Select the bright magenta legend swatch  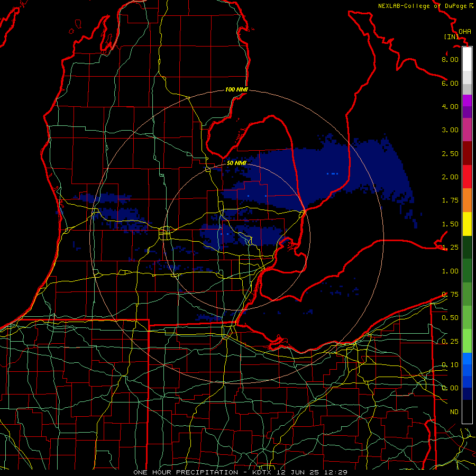(467, 100)
